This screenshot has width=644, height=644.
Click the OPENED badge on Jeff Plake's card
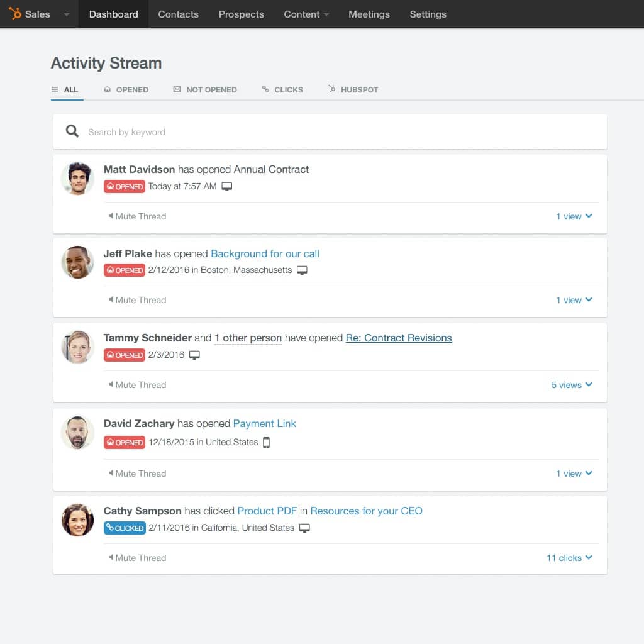(x=124, y=270)
